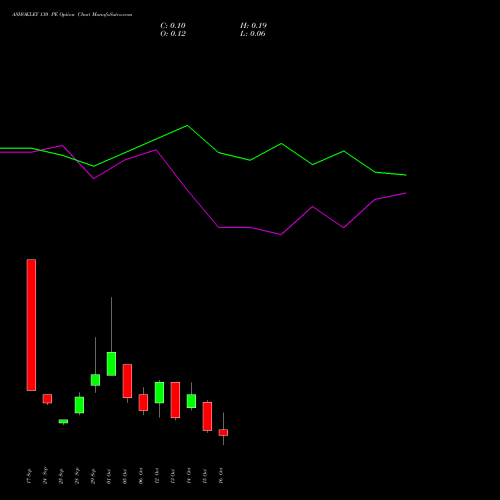Screen dimensions: 500x500
Task: Select the high value 'H: 0.19'
Action: pyautogui.click(x=253, y=26)
